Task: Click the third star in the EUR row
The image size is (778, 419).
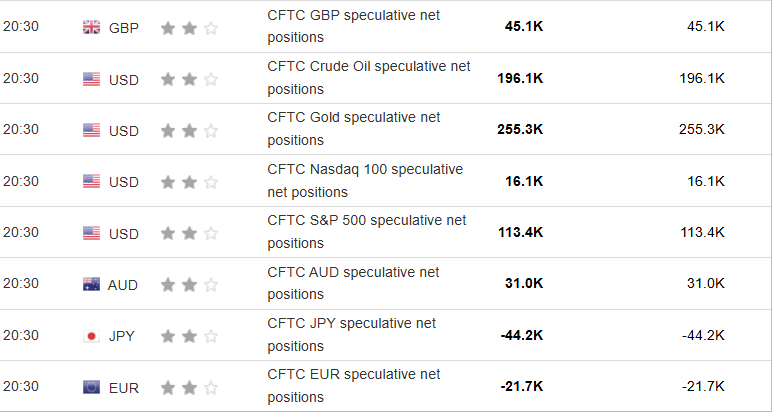Action: pyautogui.click(x=211, y=387)
